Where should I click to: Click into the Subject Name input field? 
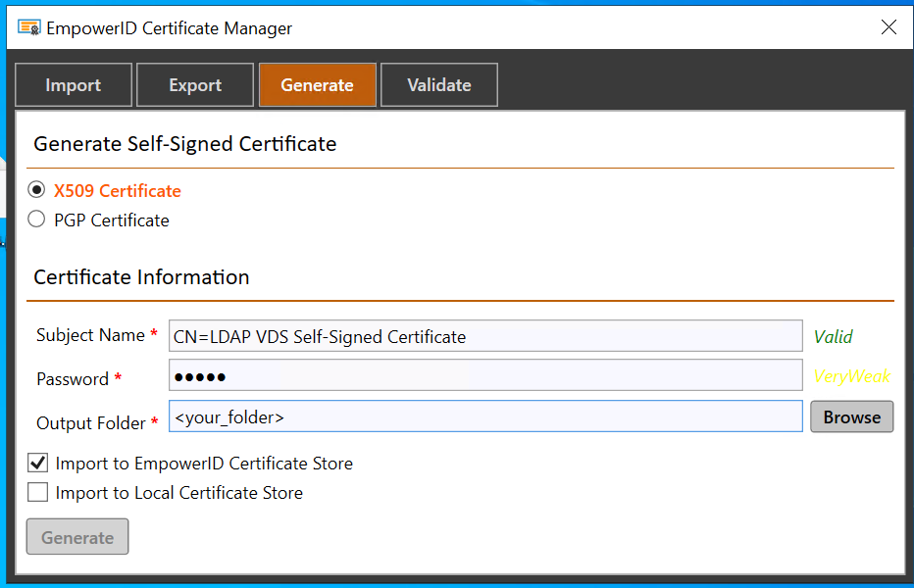pyautogui.click(x=485, y=336)
